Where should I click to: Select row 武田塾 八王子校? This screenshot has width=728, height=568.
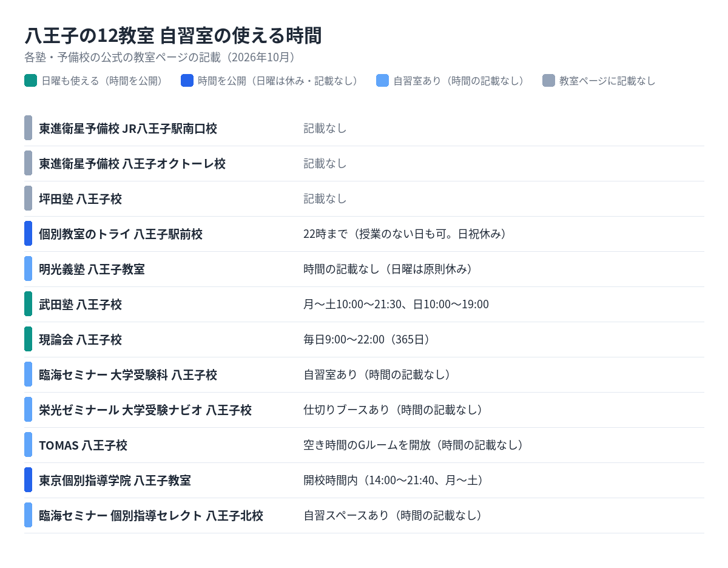point(364,304)
